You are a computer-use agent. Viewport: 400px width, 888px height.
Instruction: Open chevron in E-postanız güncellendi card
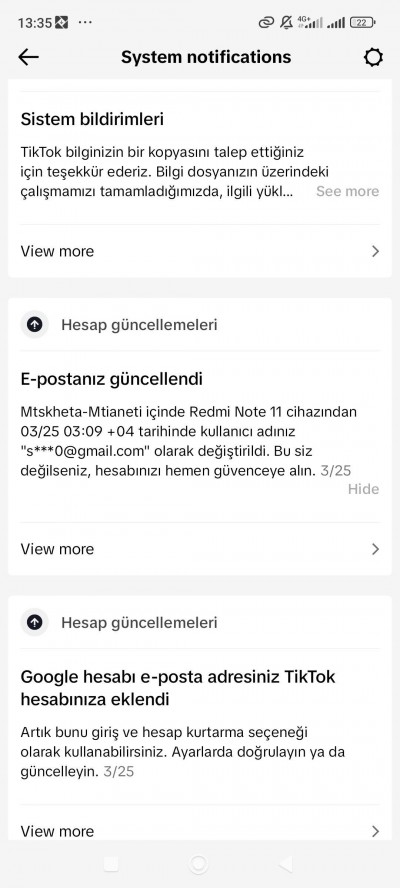tap(375, 549)
